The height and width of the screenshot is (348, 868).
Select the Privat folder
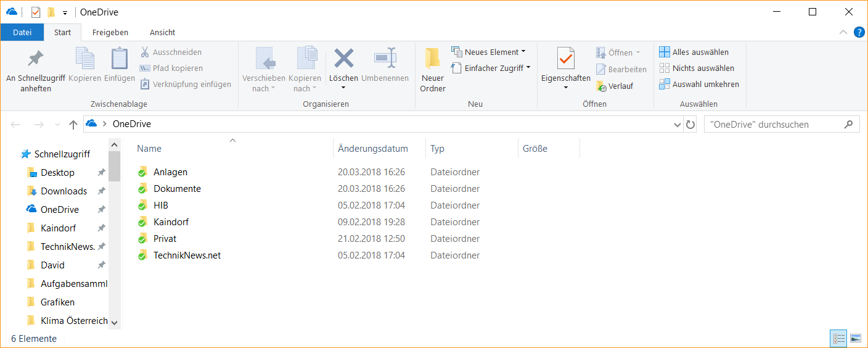pyautogui.click(x=165, y=239)
